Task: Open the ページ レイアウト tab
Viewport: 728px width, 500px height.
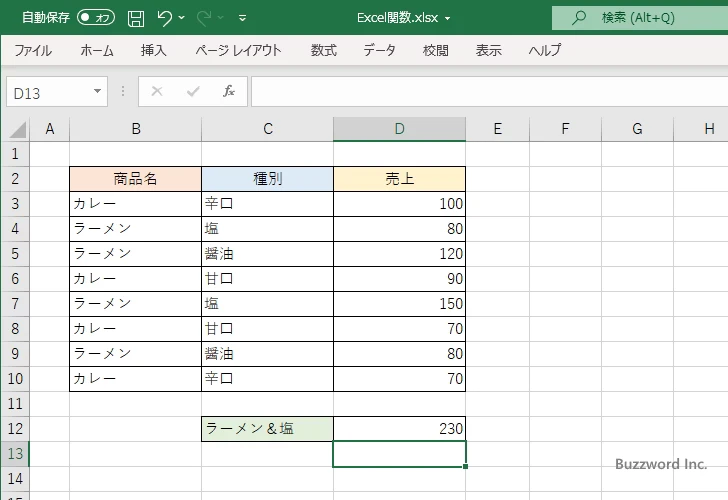Action: click(x=238, y=50)
